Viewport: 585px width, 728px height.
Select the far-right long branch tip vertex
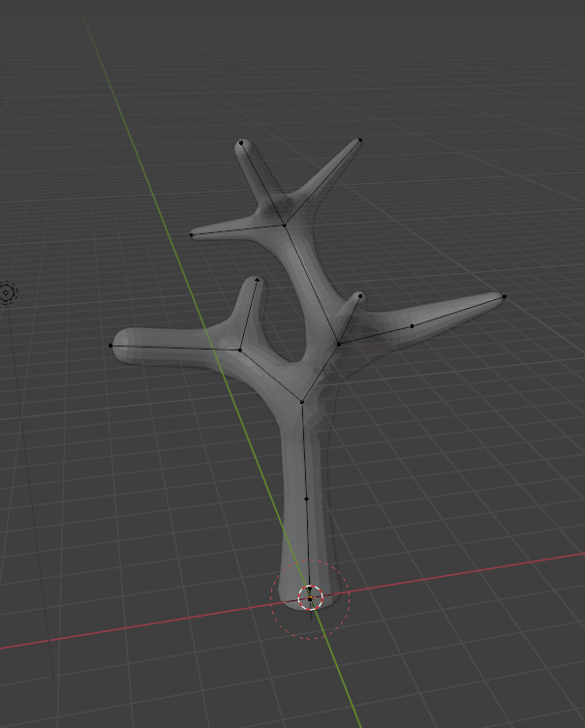505,296
